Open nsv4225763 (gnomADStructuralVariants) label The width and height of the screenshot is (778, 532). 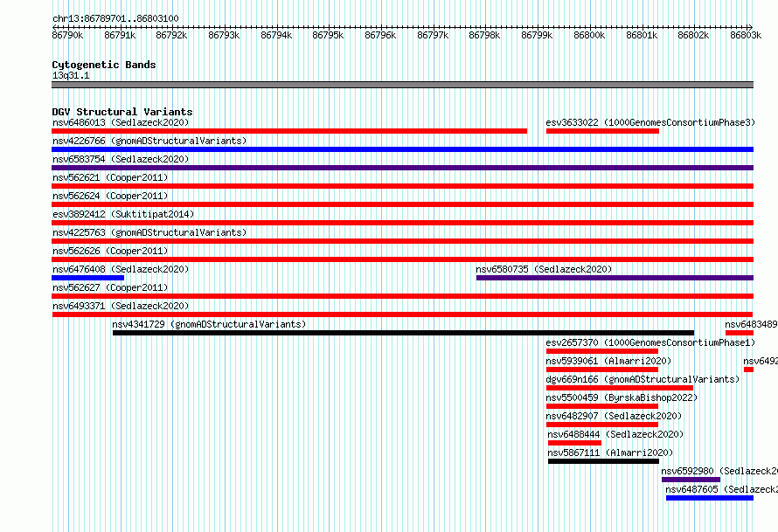click(x=149, y=232)
